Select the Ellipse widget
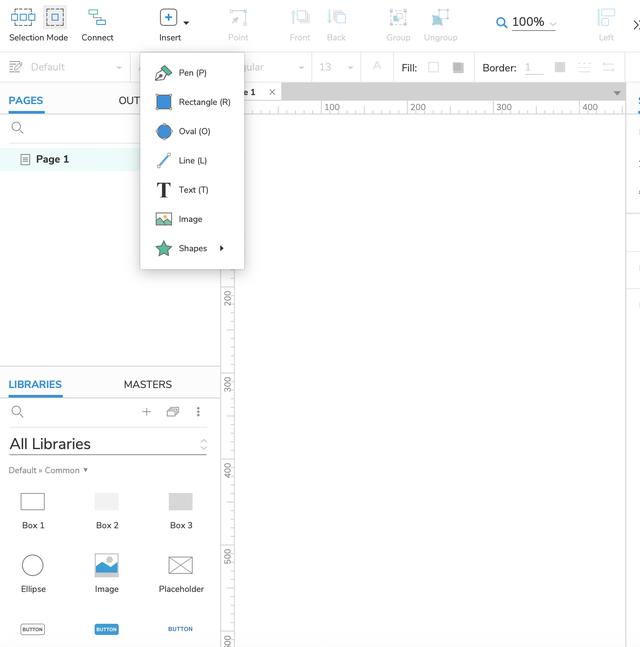Viewport: 640px width, 647px height. pyautogui.click(x=33, y=574)
